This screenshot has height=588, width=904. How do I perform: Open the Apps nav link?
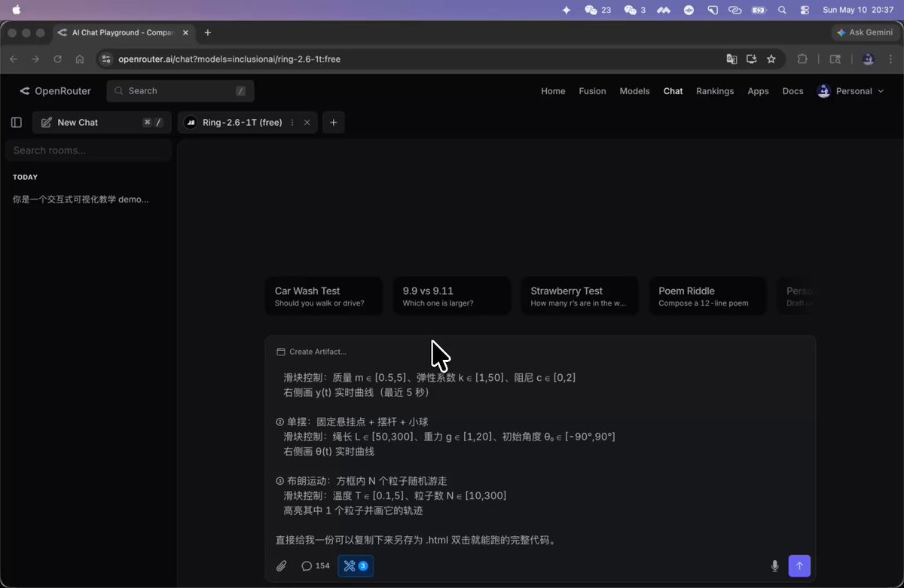point(758,91)
